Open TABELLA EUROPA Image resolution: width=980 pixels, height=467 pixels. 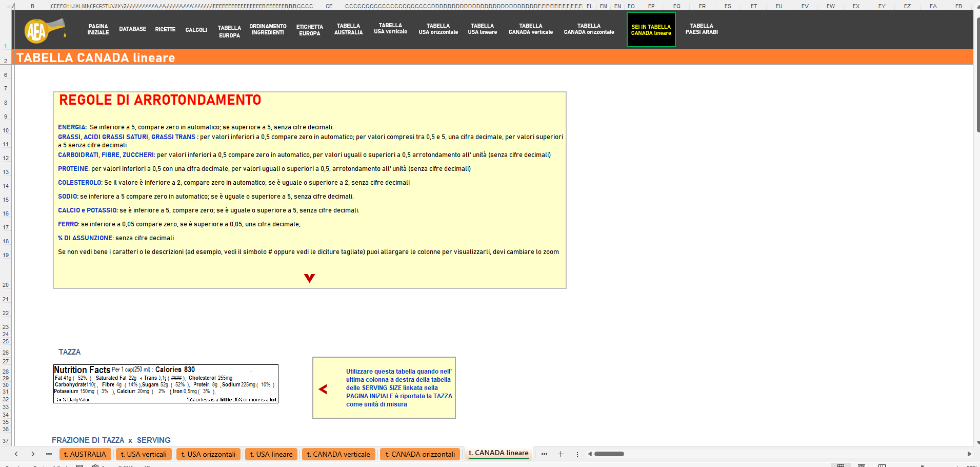pos(229,31)
